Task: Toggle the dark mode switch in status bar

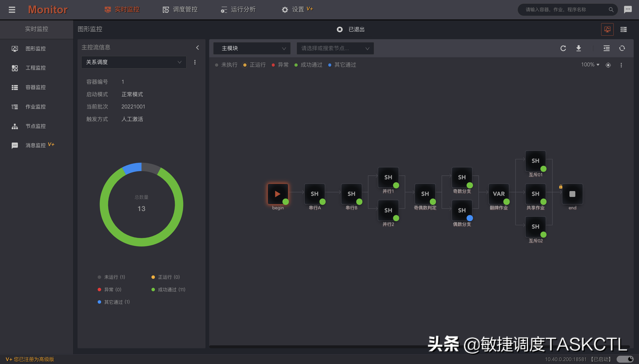Action: (625, 359)
